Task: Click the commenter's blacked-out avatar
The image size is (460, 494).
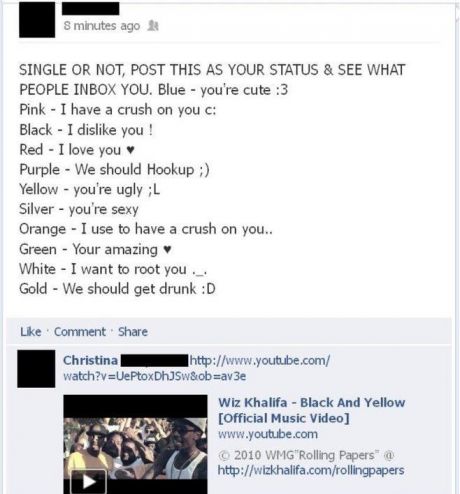Action: click(36, 369)
